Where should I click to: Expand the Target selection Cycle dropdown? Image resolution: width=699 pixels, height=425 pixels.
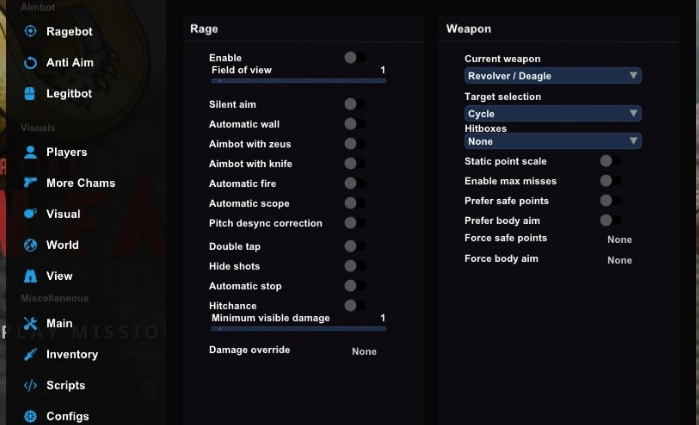tap(552, 114)
